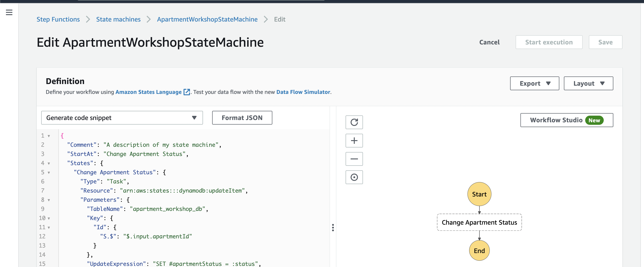
Task: Open Workflow Studio
Action: (x=566, y=120)
